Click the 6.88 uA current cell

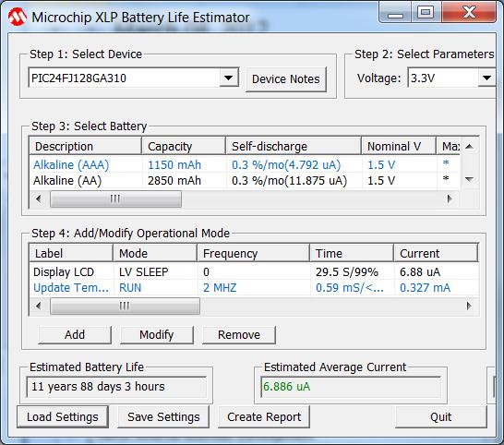pyautogui.click(x=420, y=272)
